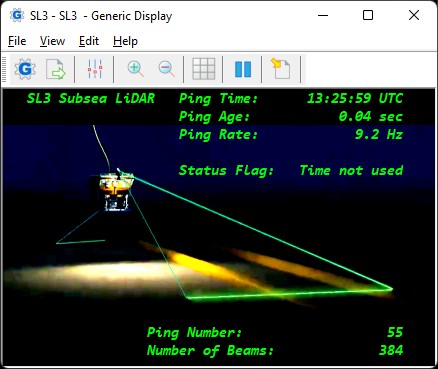The width and height of the screenshot is (438, 369).
Task: Open the View menu
Action: click(x=52, y=41)
